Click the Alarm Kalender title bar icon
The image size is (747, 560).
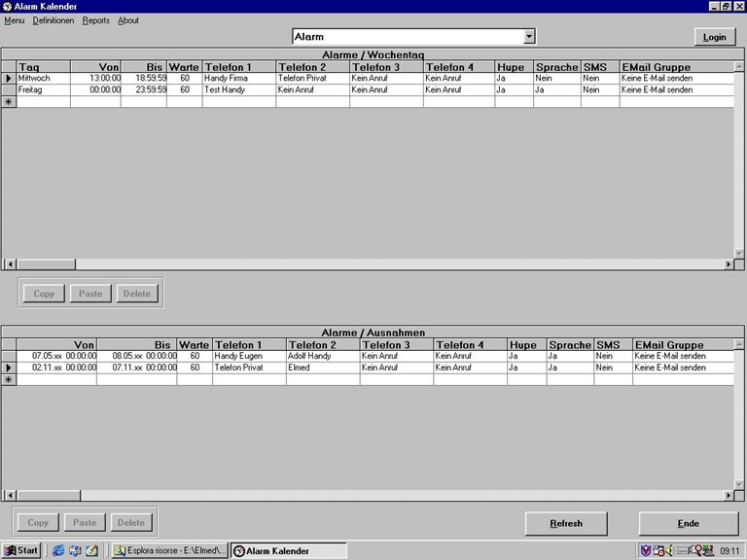[x=7, y=6]
